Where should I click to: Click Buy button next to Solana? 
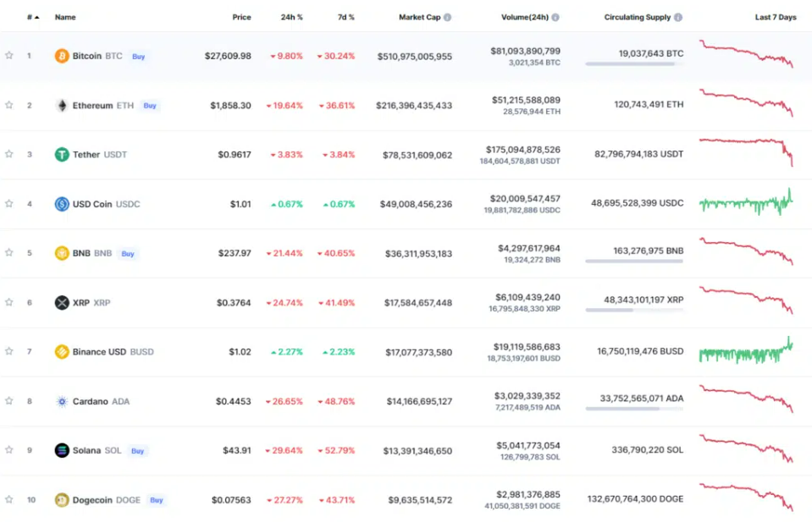point(137,451)
